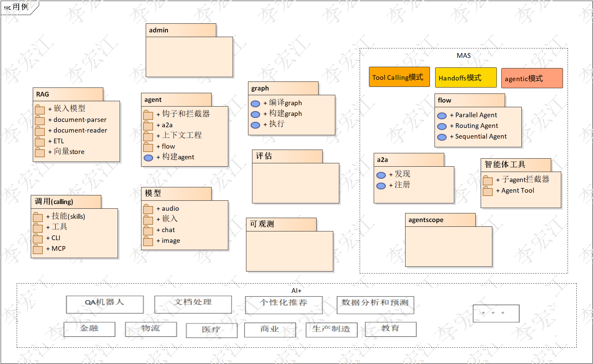593x364 pixels.
Task: Click the folder icon next to 嵌入模型
Action: pyautogui.click(x=40, y=109)
